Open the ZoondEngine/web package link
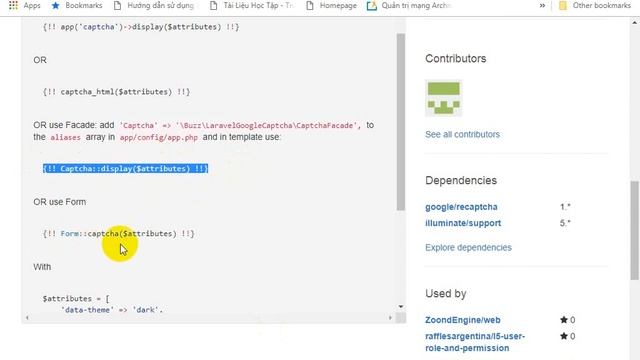Viewport: 640px width, 360px height. pyautogui.click(x=462, y=320)
